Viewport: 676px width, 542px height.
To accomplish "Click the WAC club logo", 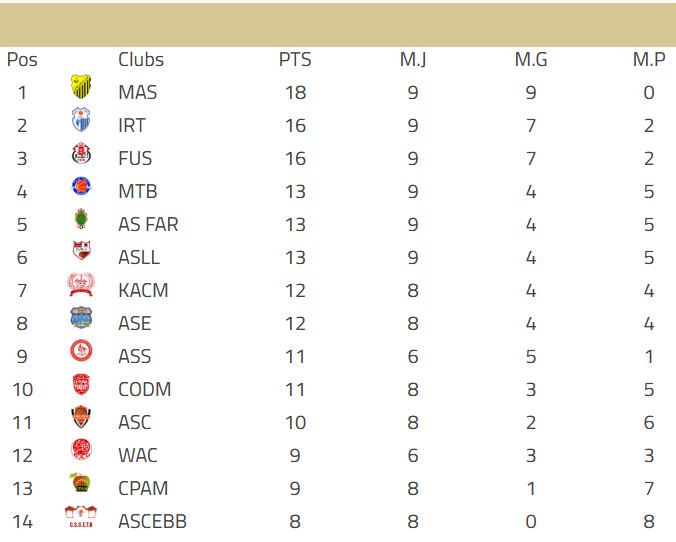I will coord(81,451).
